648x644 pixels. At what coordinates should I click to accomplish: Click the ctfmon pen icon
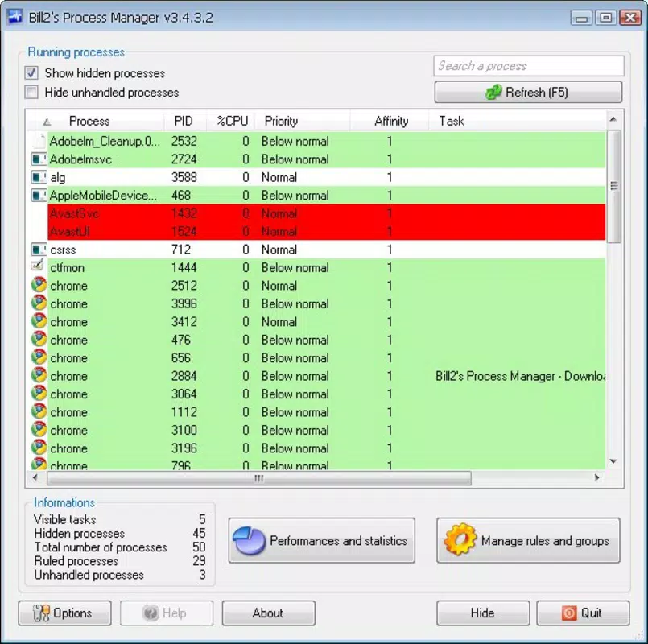[38, 266]
